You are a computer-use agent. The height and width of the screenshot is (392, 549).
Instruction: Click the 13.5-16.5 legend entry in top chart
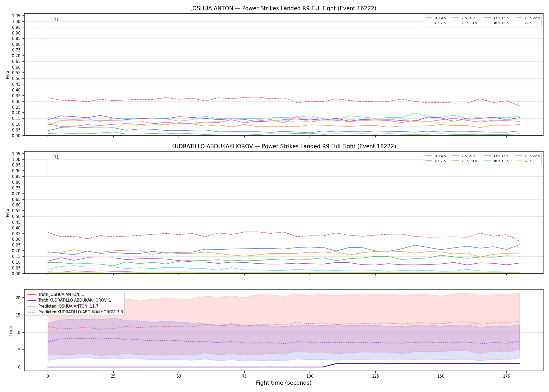(x=496, y=18)
